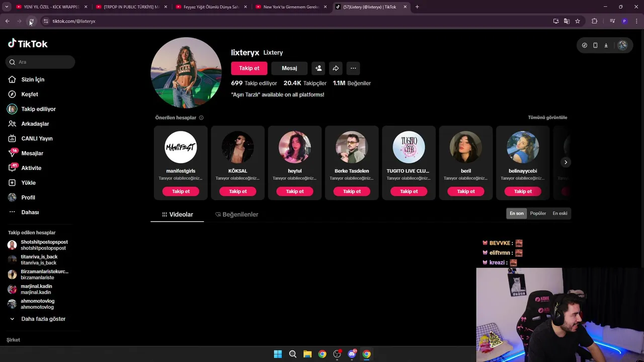Open CANLI Yayın section

tap(30, 139)
